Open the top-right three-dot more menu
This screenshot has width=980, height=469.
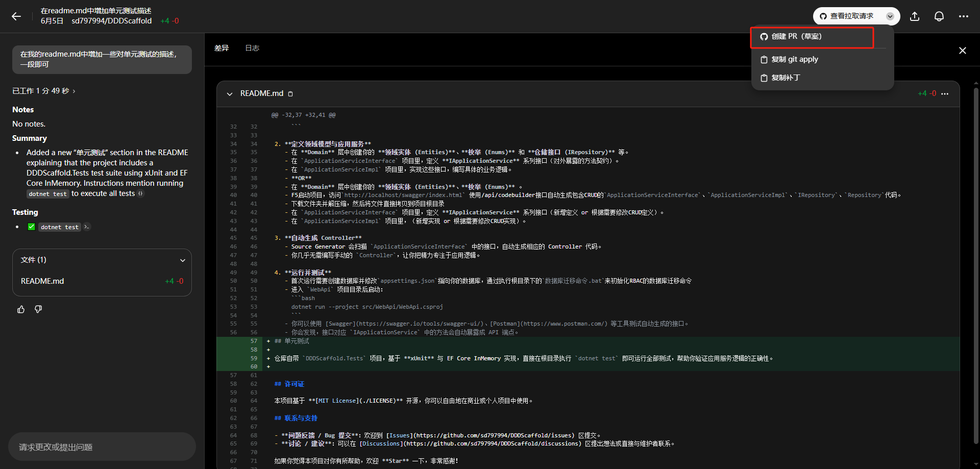coord(963,16)
